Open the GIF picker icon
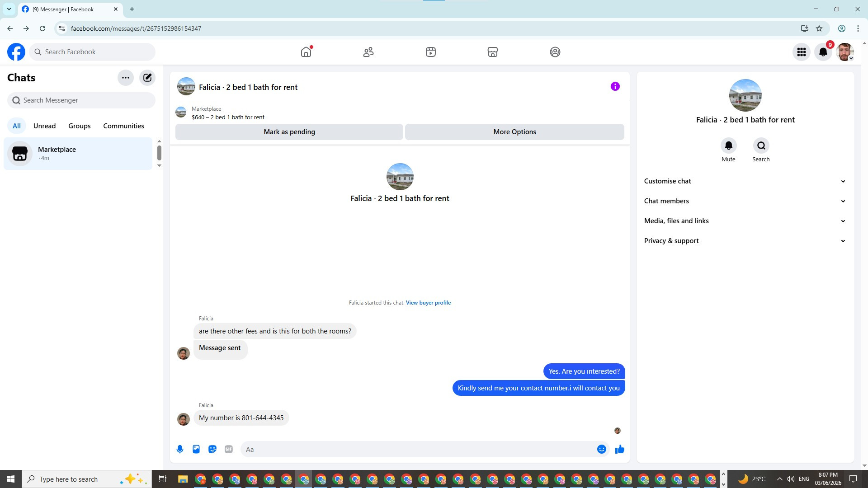 point(229,449)
